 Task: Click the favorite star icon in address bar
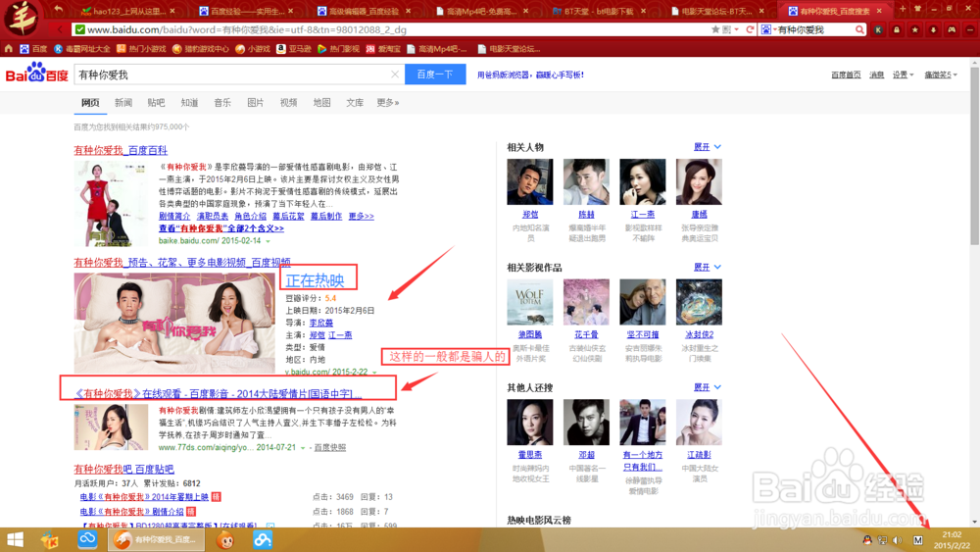pyautogui.click(x=715, y=29)
